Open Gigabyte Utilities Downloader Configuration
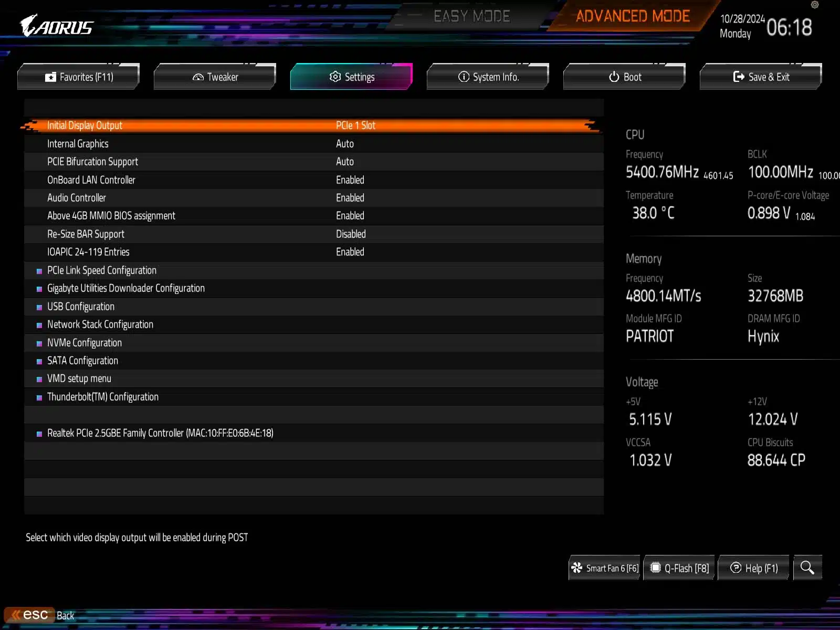Image resolution: width=840 pixels, height=630 pixels. (126, 288)
